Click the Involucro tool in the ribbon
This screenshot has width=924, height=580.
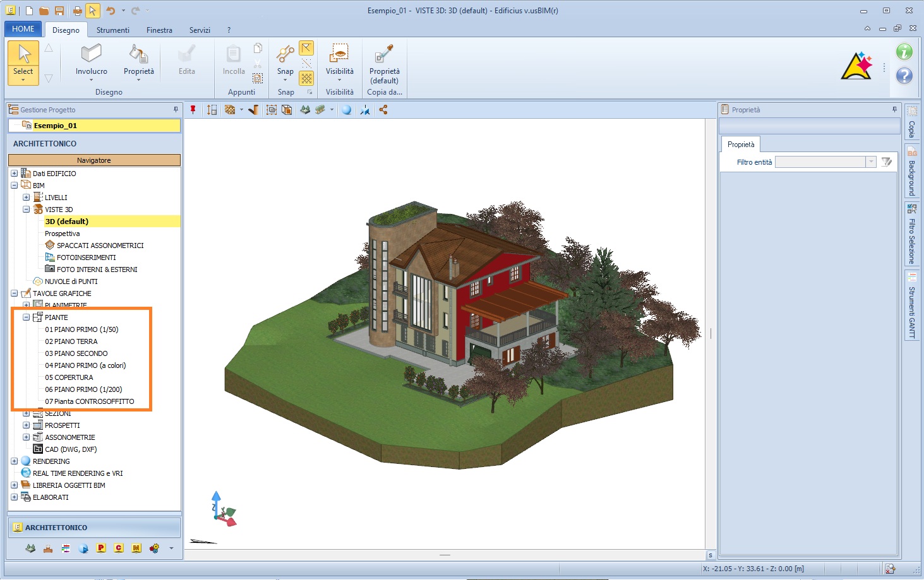tap(91, 61)
